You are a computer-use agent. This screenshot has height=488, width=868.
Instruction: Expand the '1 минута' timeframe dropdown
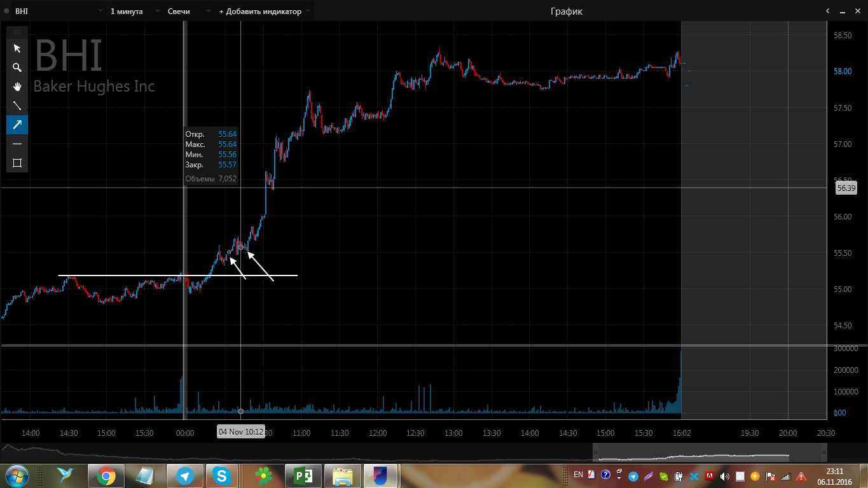pos(156,11)
